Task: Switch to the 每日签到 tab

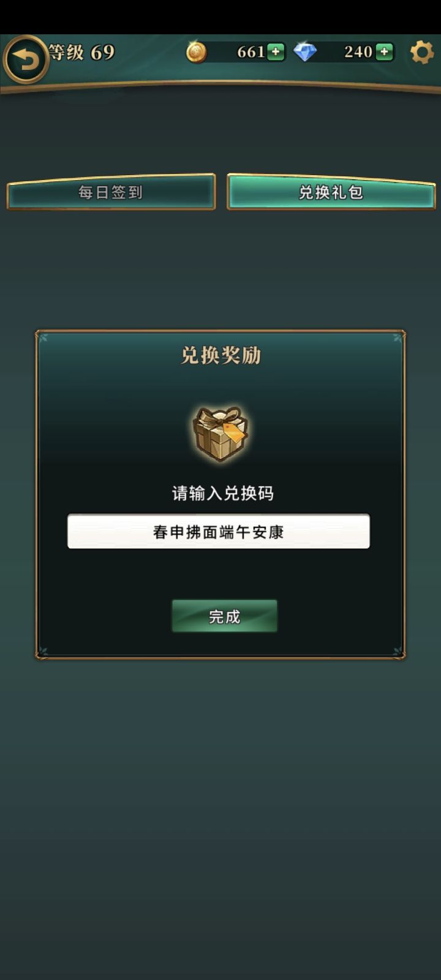Action: [x=111, y=192]
